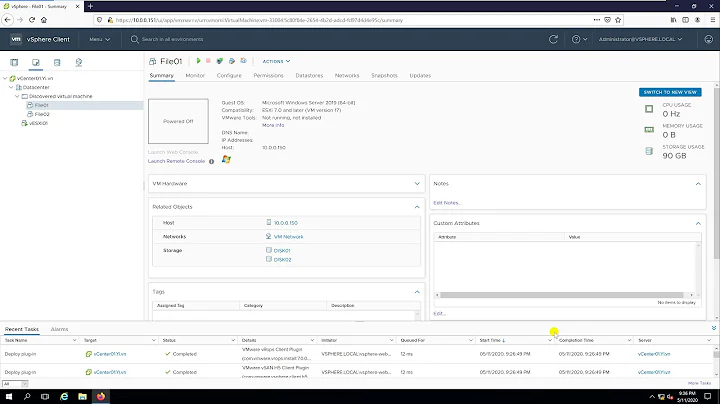
Task: Open the Hosts and Clusters inventory view
Action: coord(14,62)
